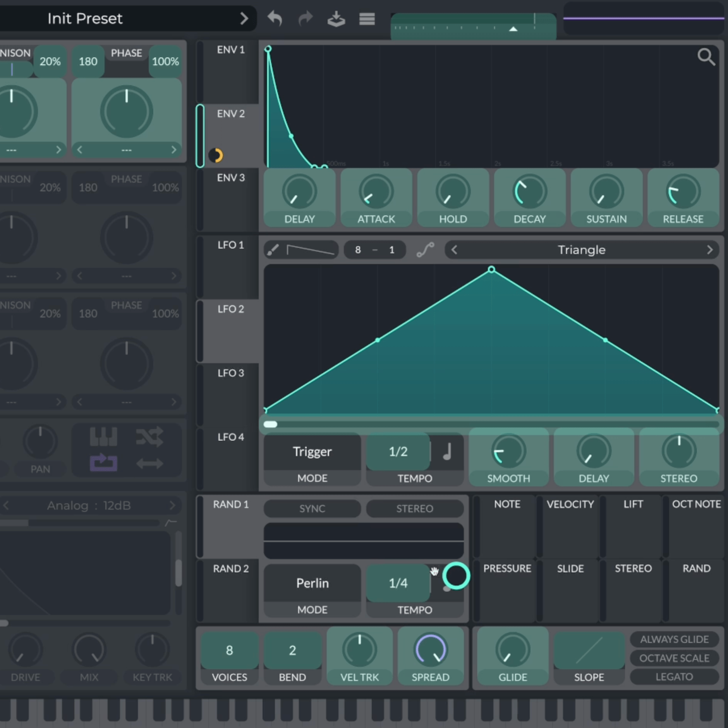Click the LIFT modulation source

pyautogui.click(x=631, y=526)
